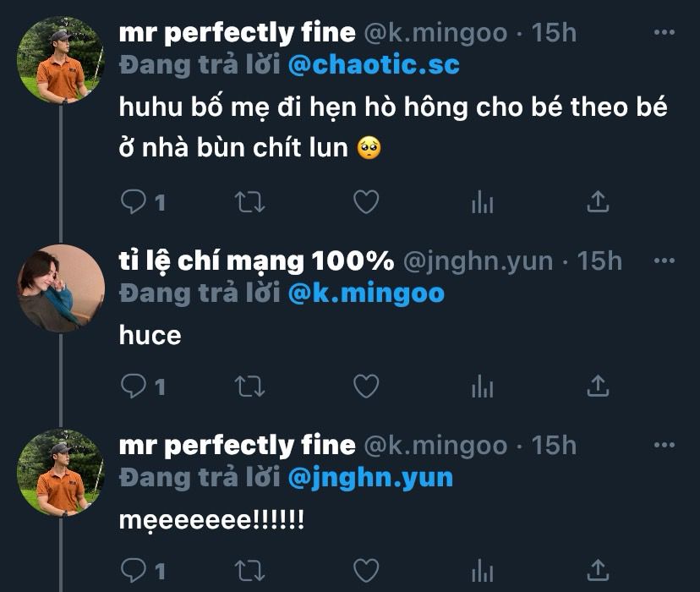Reply to the "mẹeeeeee!!!!!!" tweet

click(x=134, y=569)
